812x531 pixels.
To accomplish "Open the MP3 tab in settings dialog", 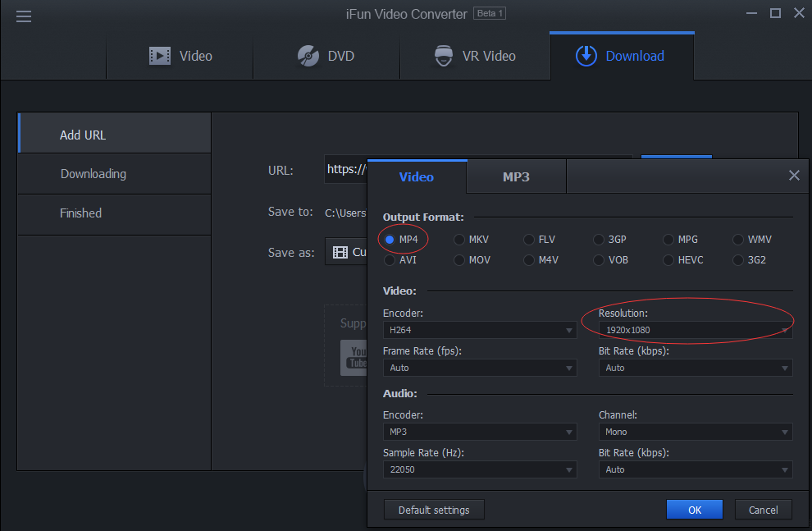I will 516,176.
